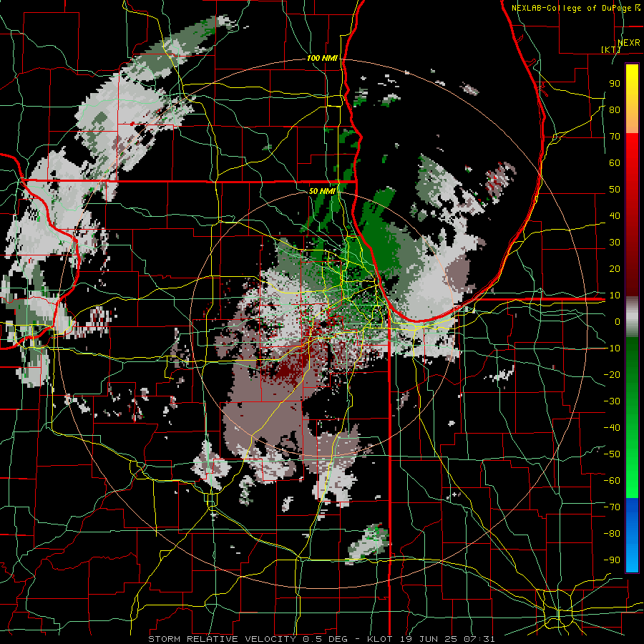The width and height of the screenshot is (644, 644).
Task: Click the NEXR label above the scale
Action: pyautogui.click(x=628, y=43)
